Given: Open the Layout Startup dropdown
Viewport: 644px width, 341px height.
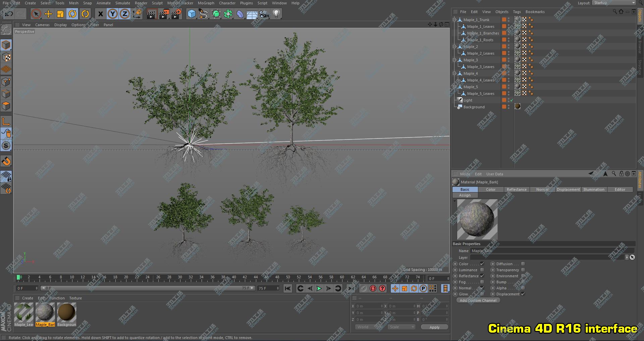Looking at the screenshot, I should (614, 3).
